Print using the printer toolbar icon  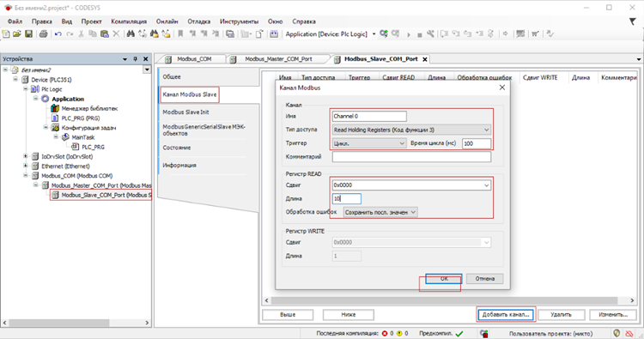(43, 34)
